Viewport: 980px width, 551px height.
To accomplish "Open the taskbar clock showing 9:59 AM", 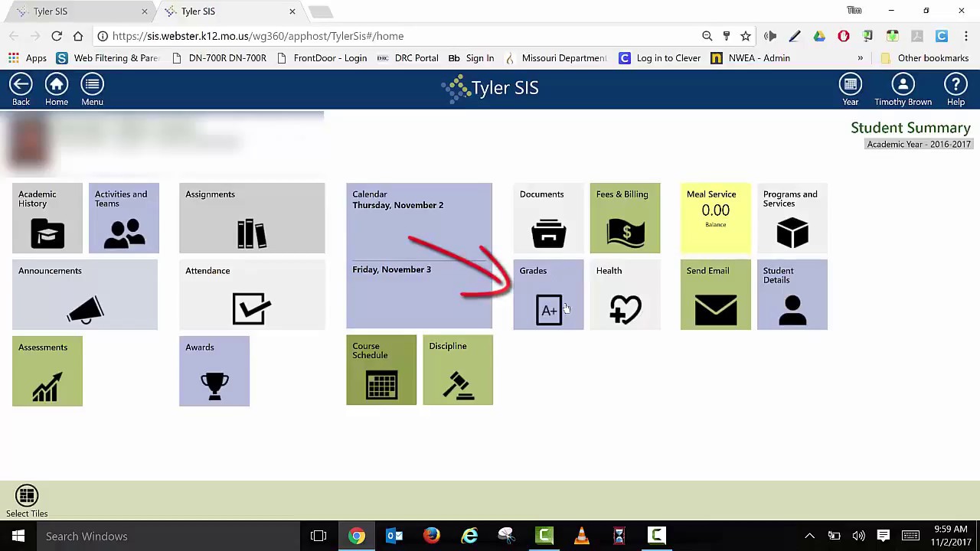I will 950,536.
